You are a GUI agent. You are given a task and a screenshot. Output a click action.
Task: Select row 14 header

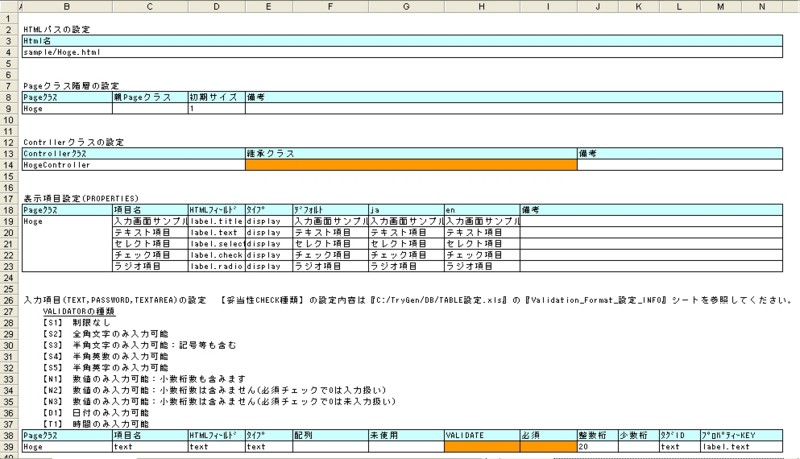9,165
